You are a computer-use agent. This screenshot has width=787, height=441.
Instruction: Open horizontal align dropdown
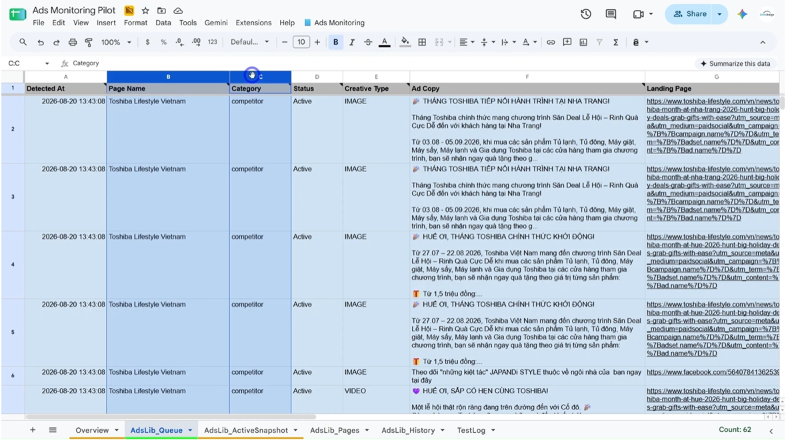[x=467, y=43]
